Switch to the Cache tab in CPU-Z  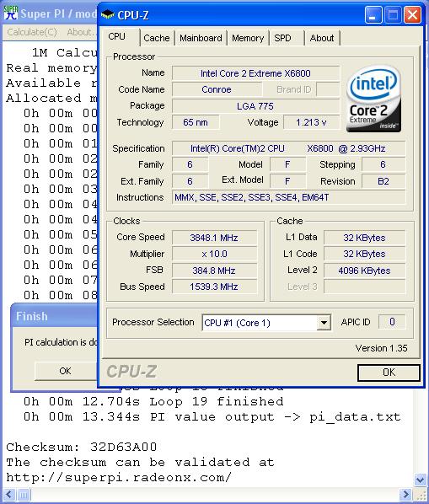pos(157,38)
